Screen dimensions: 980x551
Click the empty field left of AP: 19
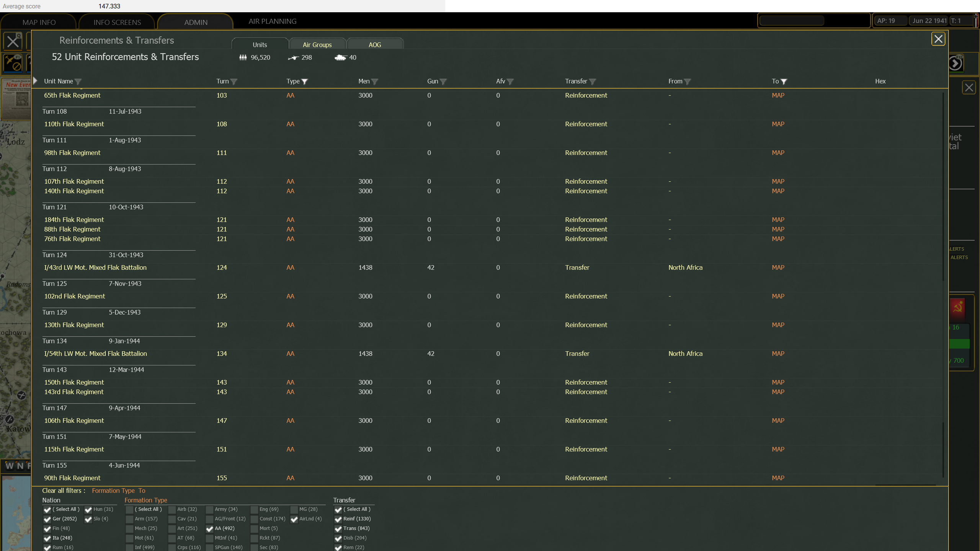click(x=791, y=21)
